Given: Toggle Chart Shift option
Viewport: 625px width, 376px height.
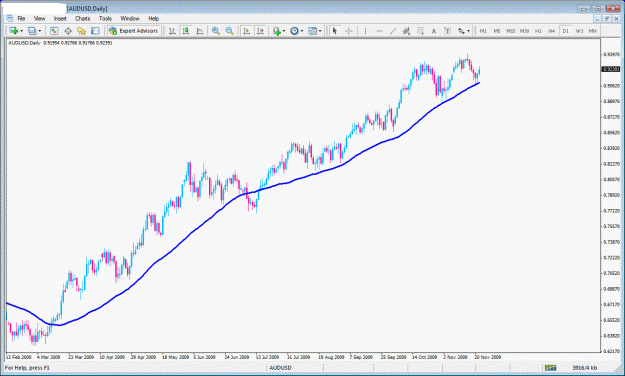Looking at the screenshot, I should point(260,31).
